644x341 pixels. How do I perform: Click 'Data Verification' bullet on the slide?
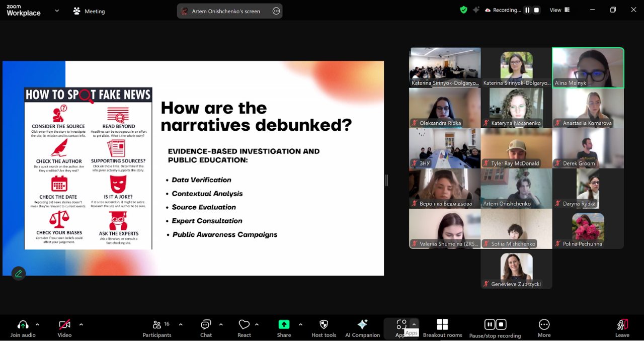(201, 180)
